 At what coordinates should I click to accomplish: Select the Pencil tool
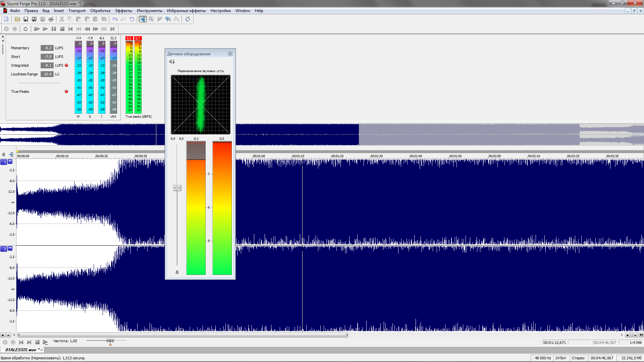160,19
